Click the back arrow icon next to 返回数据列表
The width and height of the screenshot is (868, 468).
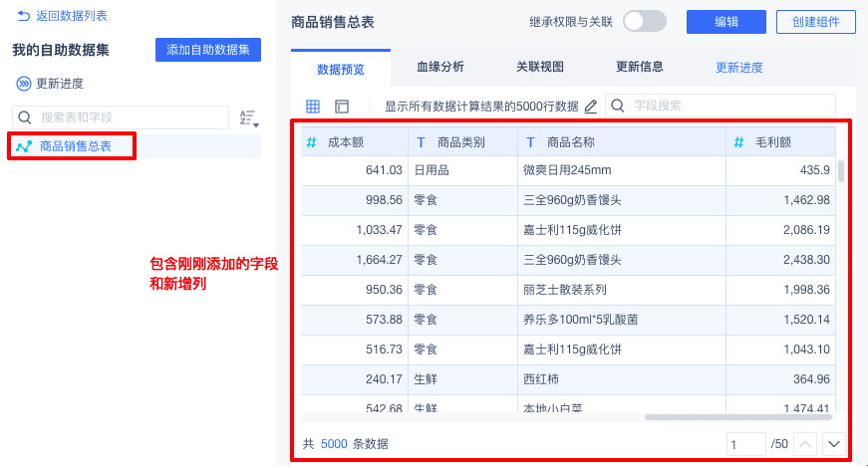coord(23,16)
